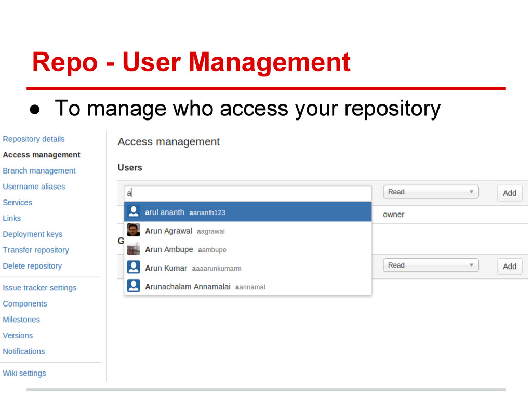532x399 pixels.
Task: Click the username 'aambupe'
Action: [x=212, y=250]
